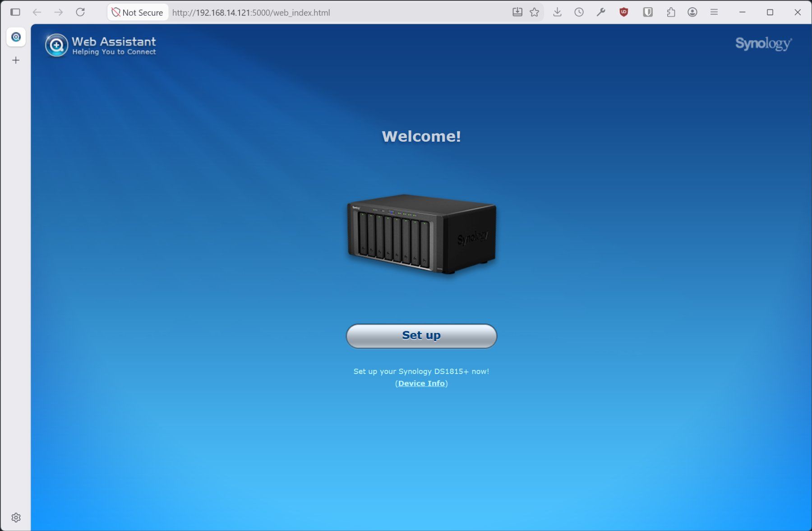812x531 pixels.
Task: Click the Synology NAS device image
Action: [421, 234]
